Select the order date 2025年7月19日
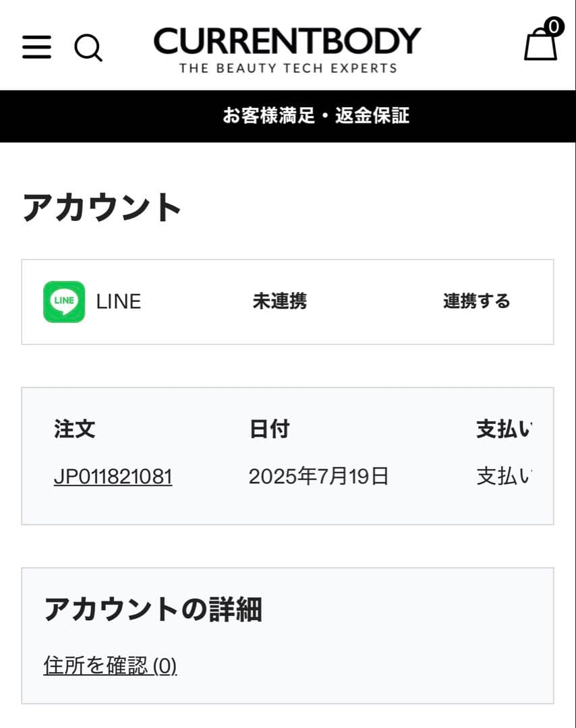Screen dimensions: 576x728 [318, 477]
